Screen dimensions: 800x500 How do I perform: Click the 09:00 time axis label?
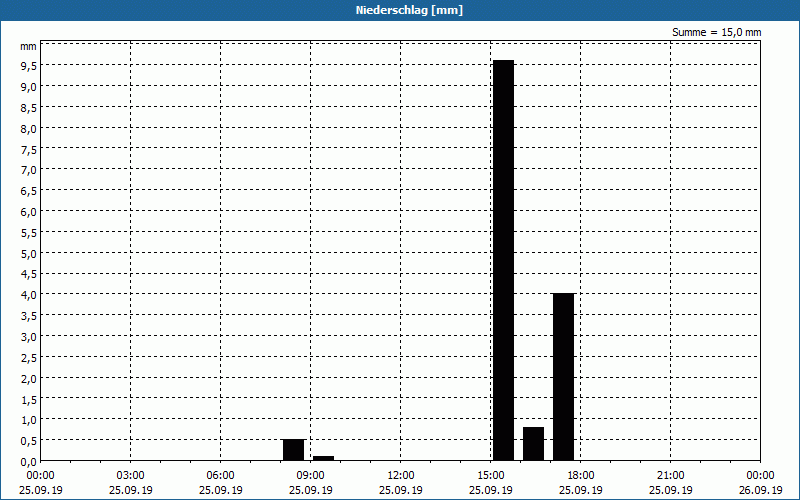pos(311,476)
